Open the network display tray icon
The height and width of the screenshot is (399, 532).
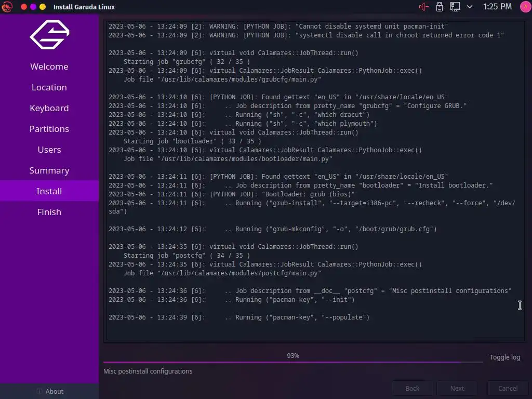455,7
